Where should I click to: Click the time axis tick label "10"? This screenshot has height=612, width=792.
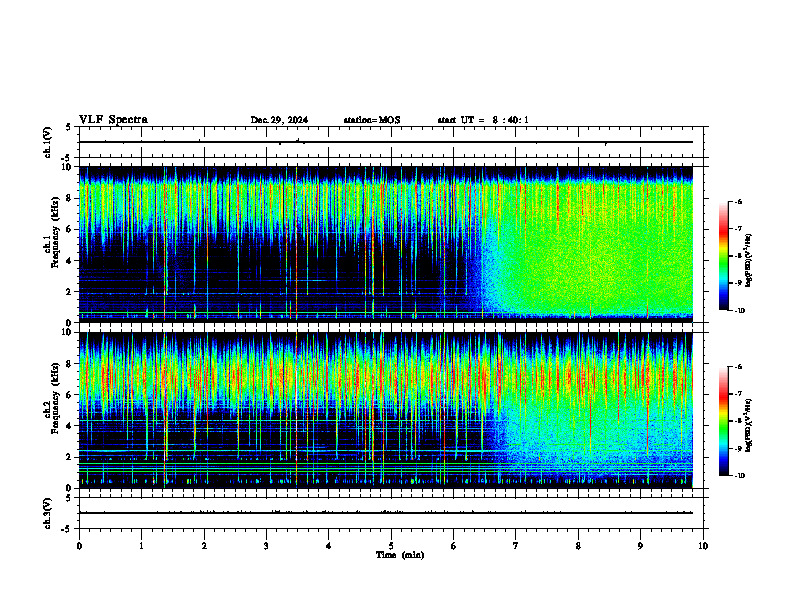703,546
